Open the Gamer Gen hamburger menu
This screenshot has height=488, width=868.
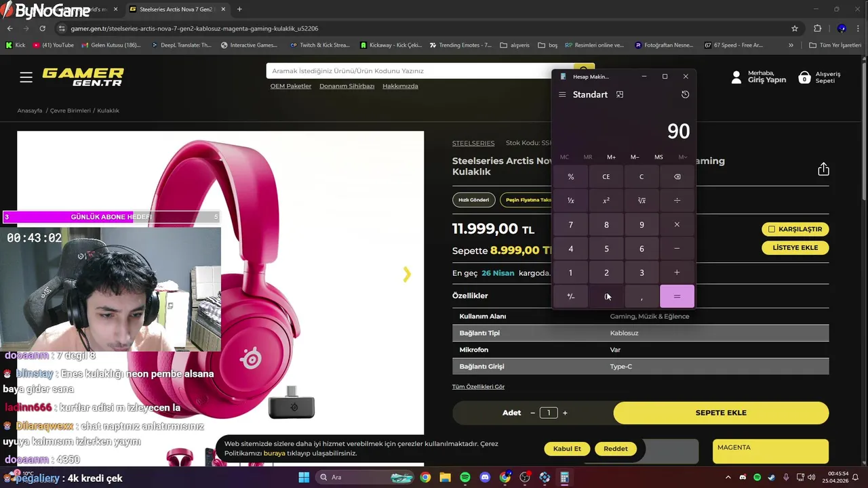pyautogui.click(x=26, y=77)
